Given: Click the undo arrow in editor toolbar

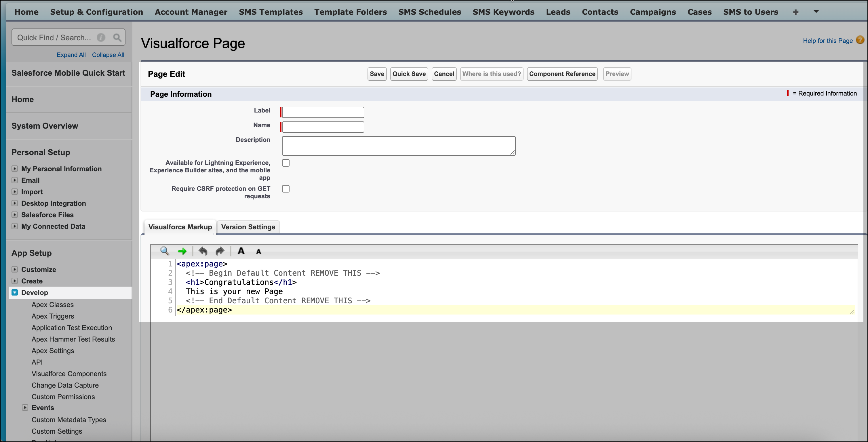Looking at the screenshot, I should pos(203,251).
